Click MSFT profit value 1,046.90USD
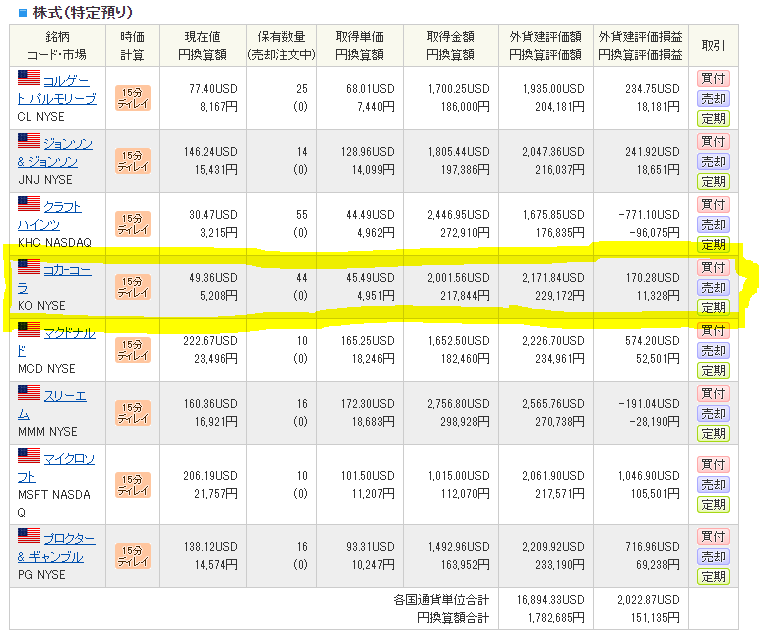Image resolution: width=759 pixels, height=637 pixels. click(x=649, y=476)
